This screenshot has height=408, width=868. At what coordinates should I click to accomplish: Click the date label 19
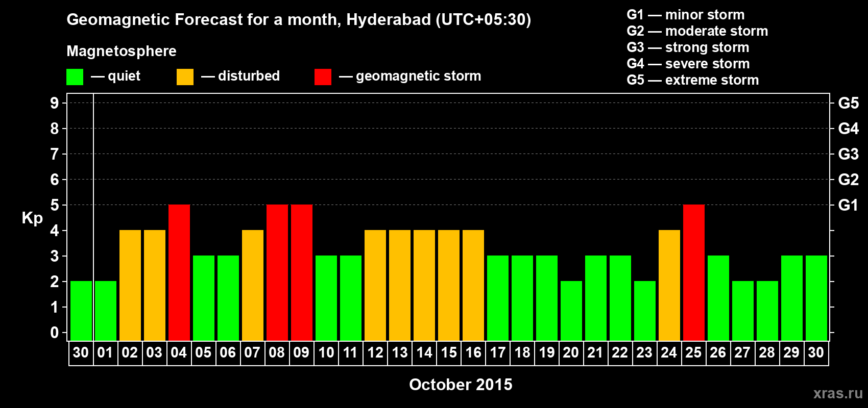pos(547,353)
